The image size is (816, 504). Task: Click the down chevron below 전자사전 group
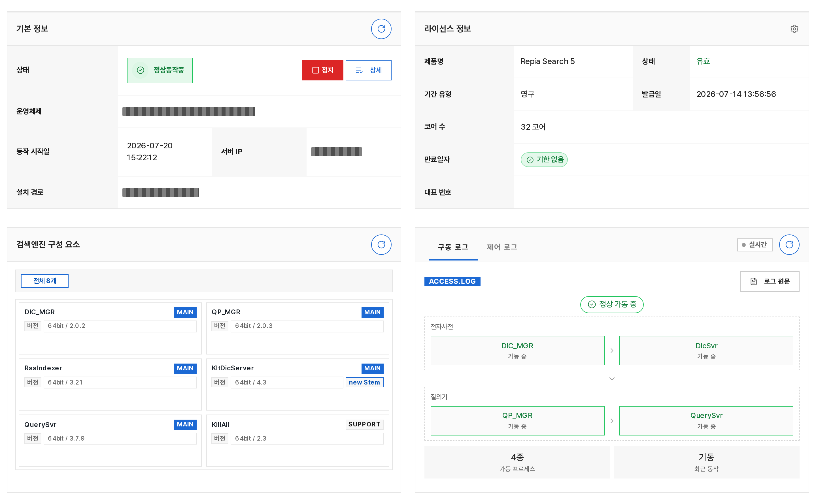(x=612, y=379)
